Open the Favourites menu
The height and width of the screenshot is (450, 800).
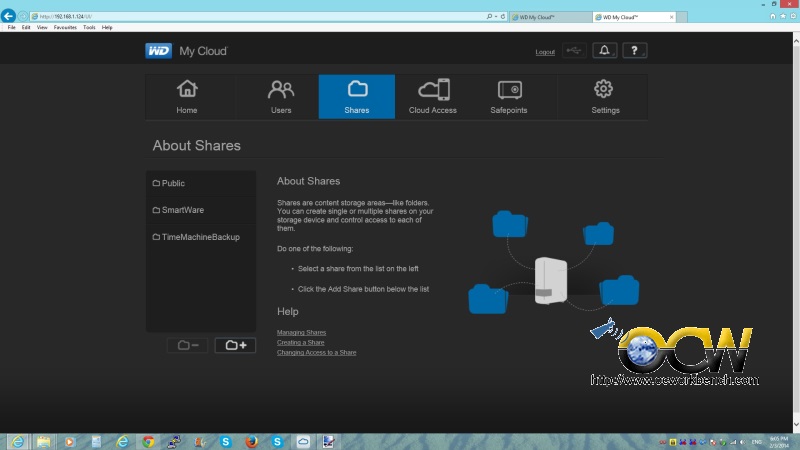point(65,28)
